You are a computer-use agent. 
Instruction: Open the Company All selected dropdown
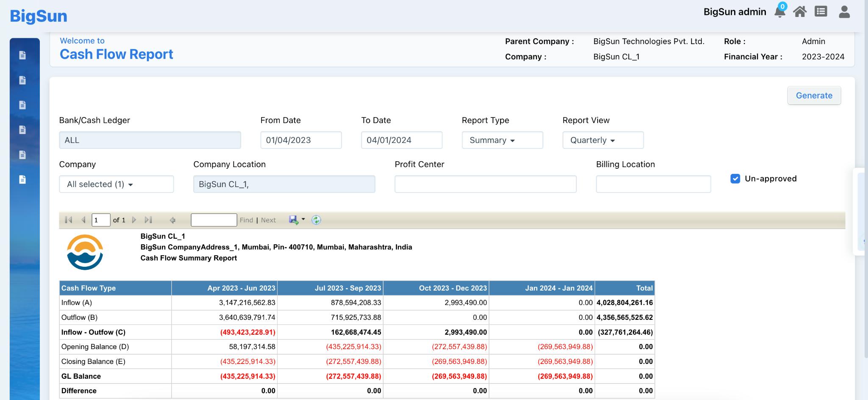(x=116, y=184)
